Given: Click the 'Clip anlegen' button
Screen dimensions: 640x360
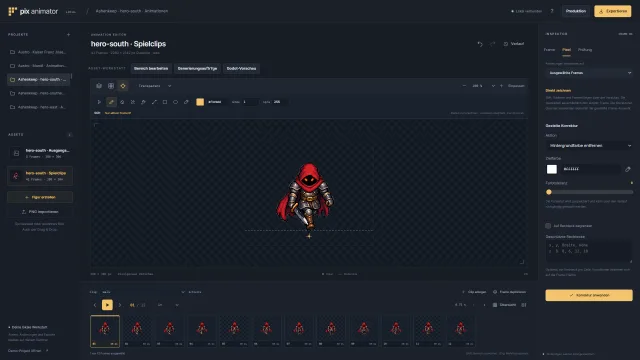Looking at the screenshot, I should pyautogui.click(x=474, y=292).
